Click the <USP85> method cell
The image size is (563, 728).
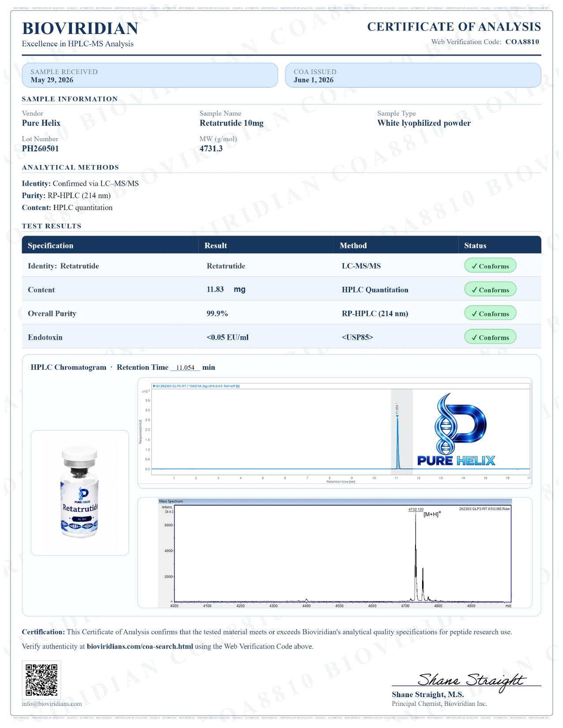pos(357,338)
